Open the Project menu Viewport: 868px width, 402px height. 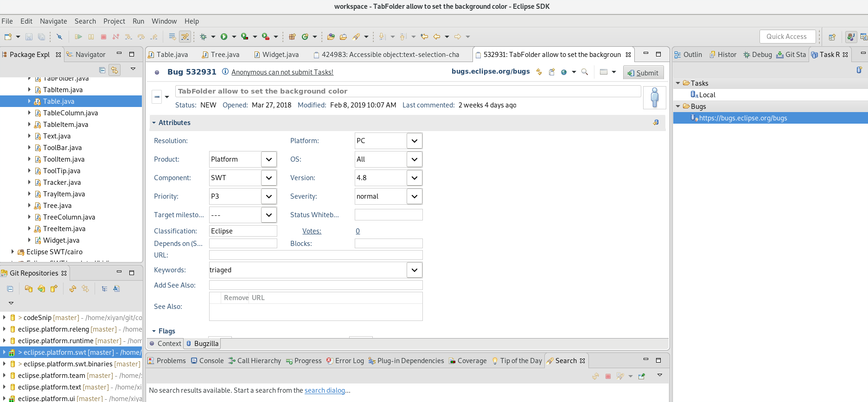pos(114,21)
